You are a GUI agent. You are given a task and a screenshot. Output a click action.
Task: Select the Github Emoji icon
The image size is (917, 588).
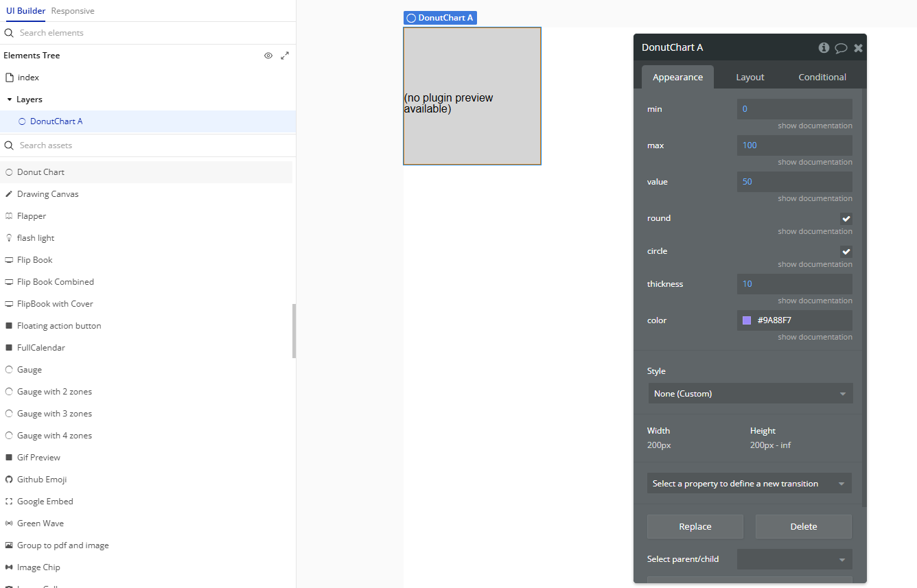pos(10,480)
